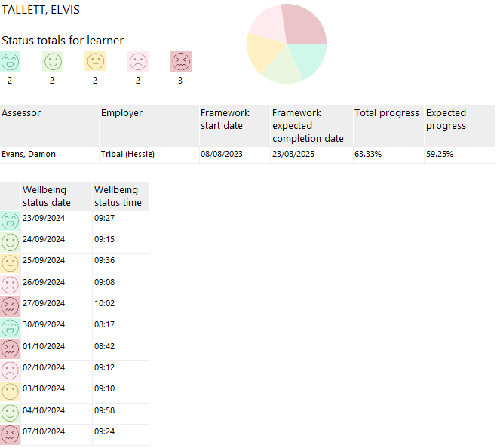Click the wellbeing icon for 07/10/2024

click(11, 434)
